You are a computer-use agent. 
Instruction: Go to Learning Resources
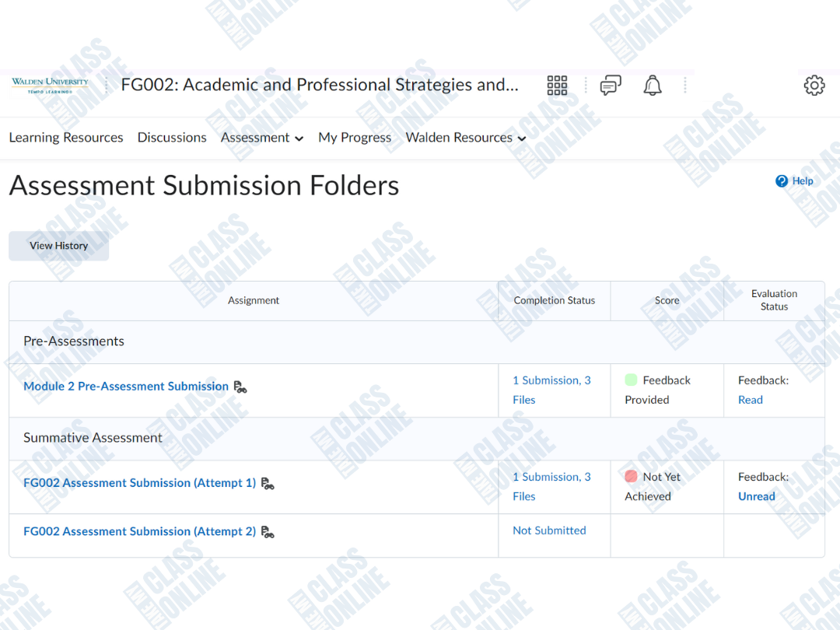[66, 138]
